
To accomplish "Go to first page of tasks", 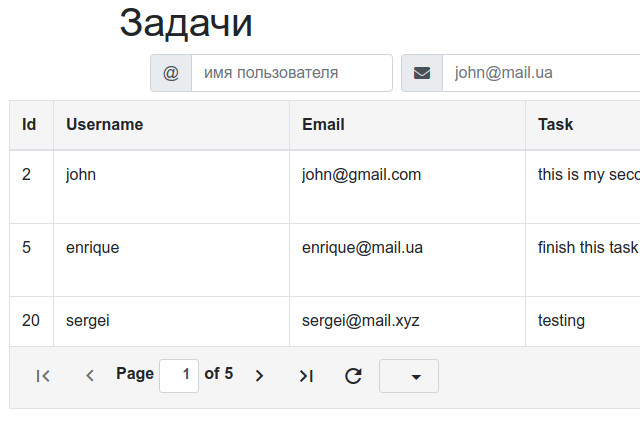I will tap(43, 375).
